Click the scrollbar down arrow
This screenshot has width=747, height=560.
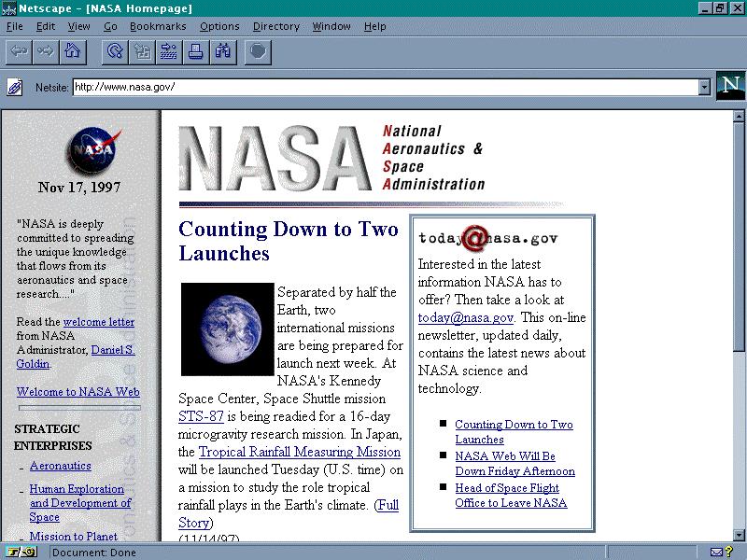pos(739,535)
